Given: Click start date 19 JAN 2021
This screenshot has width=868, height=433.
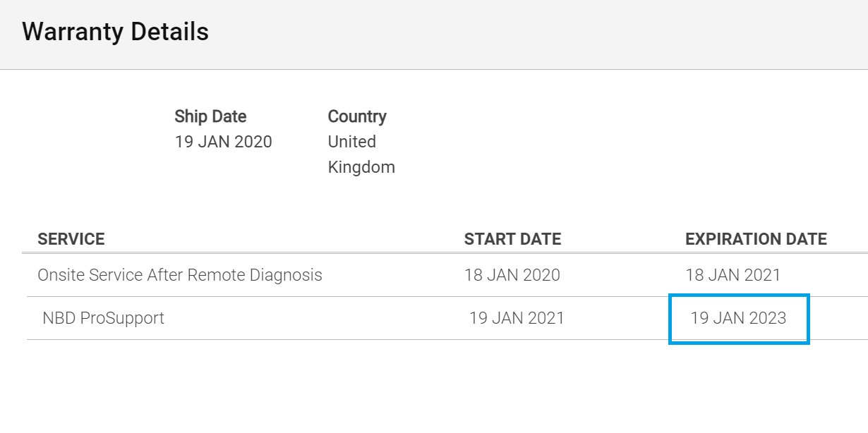Looking at the screenshot, I should (x=517, y=318).
